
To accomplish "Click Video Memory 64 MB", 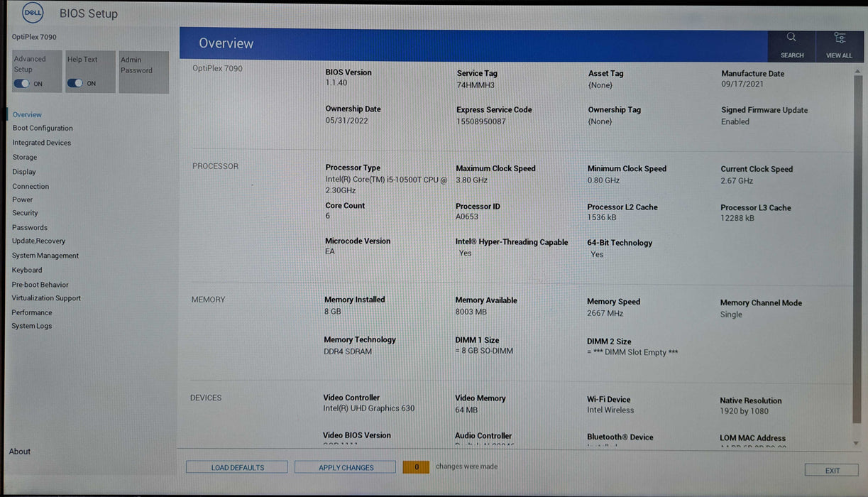I will coord(466,410).
